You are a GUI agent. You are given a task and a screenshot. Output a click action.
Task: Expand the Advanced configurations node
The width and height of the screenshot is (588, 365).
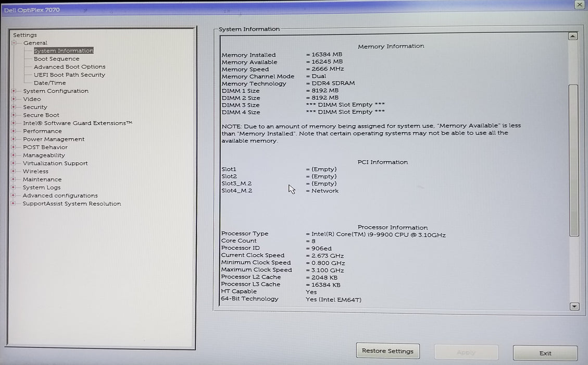click(14, 195)
